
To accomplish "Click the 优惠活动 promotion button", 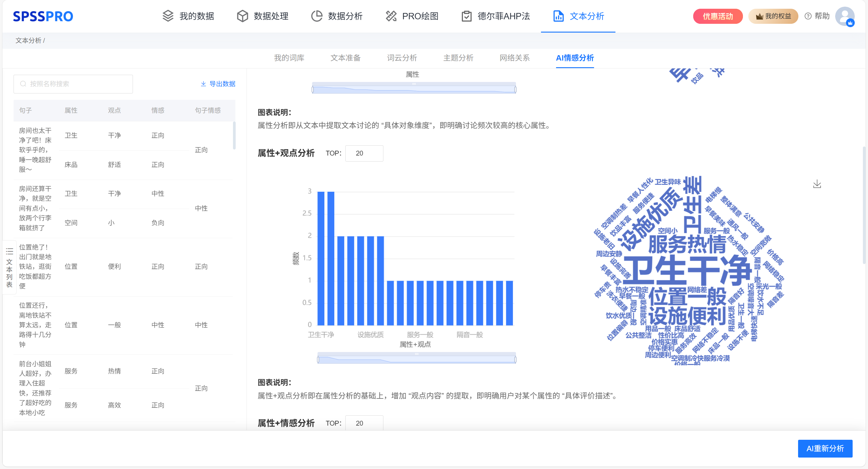I will [x=717, y=16].
